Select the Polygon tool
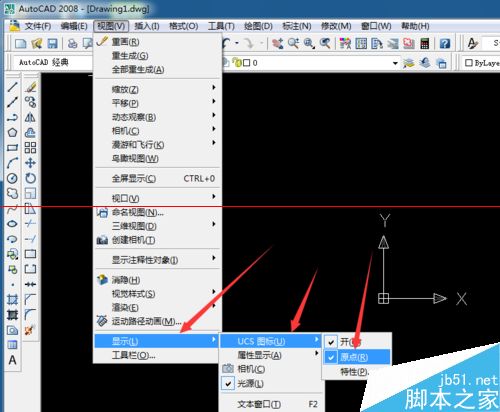The width and height of the screenshot is (500, 412). pyautogui.click(x=12, y=133)
